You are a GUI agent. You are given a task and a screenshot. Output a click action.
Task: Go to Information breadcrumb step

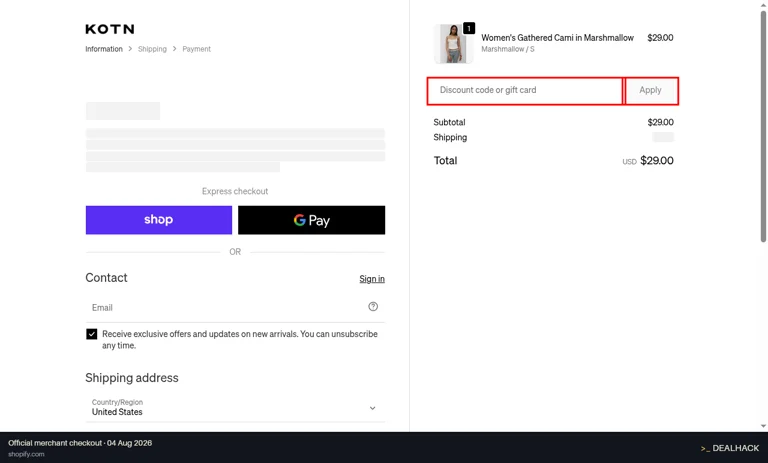pos(104,49)
